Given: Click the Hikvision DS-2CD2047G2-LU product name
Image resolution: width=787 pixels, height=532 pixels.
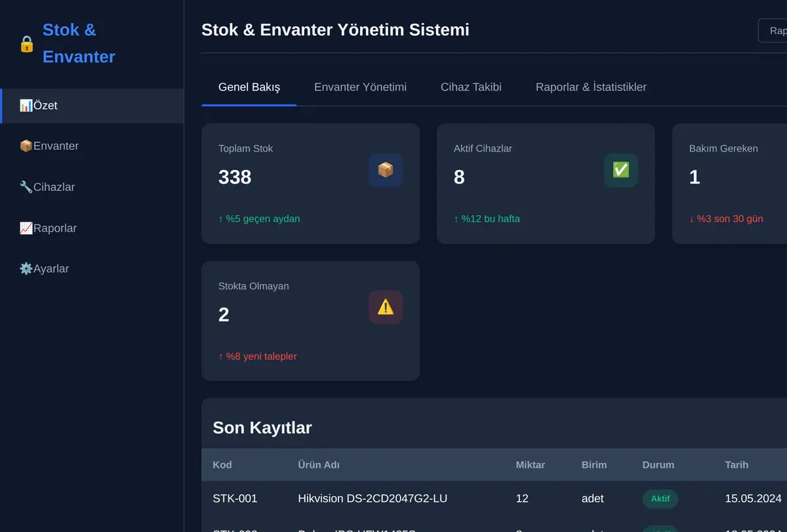Looking at the screenshot, I should (373, 499).
